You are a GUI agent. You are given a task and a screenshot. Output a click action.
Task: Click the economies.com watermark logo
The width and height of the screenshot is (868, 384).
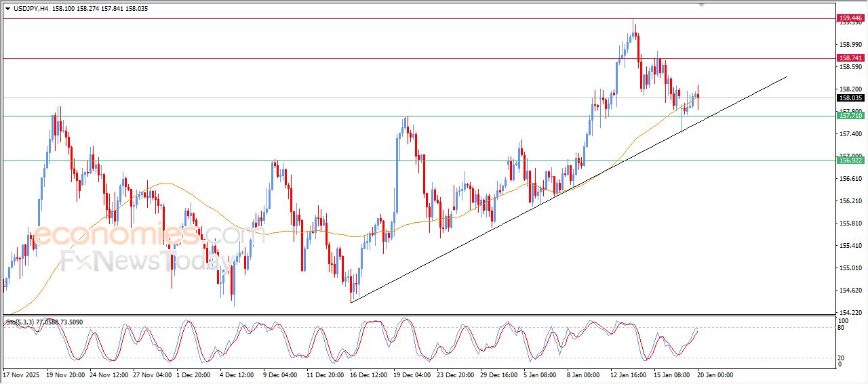point(149,234)
